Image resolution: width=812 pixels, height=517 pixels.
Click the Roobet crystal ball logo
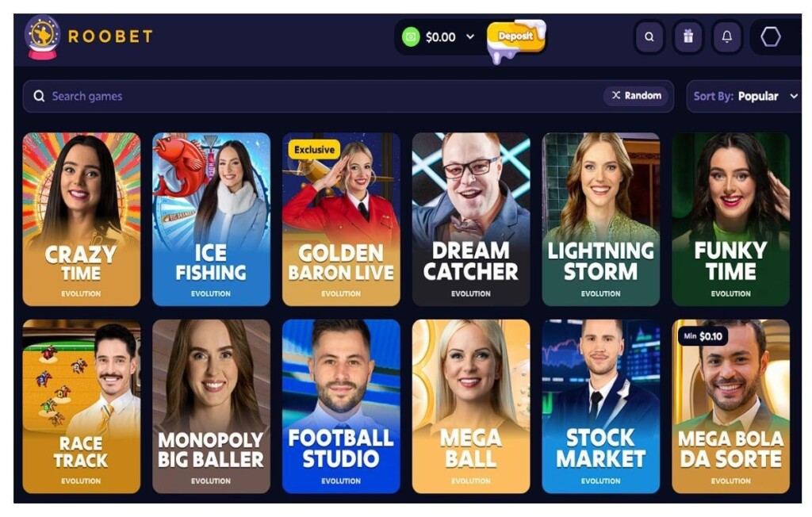coord(43,36)
